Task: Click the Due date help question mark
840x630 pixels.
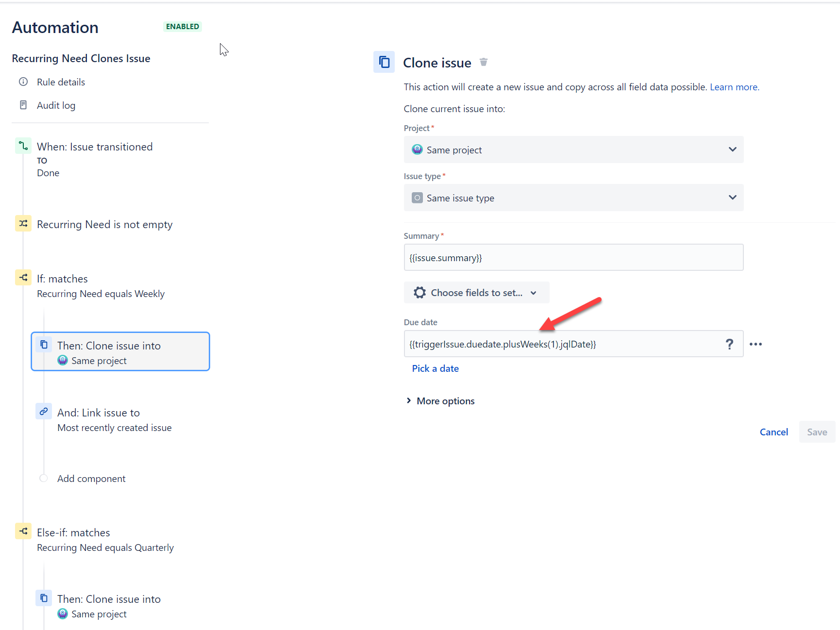Action: tap(729, 344)
